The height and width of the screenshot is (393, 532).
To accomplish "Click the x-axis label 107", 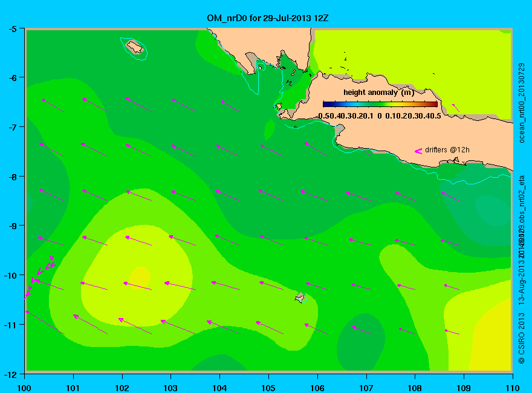I will 366,388.
